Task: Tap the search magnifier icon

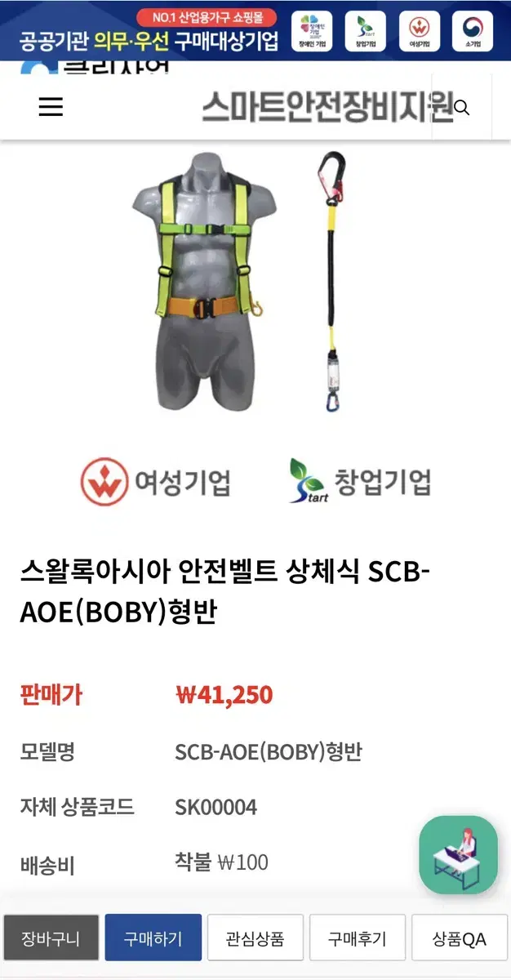Action: tap(462, 108)
